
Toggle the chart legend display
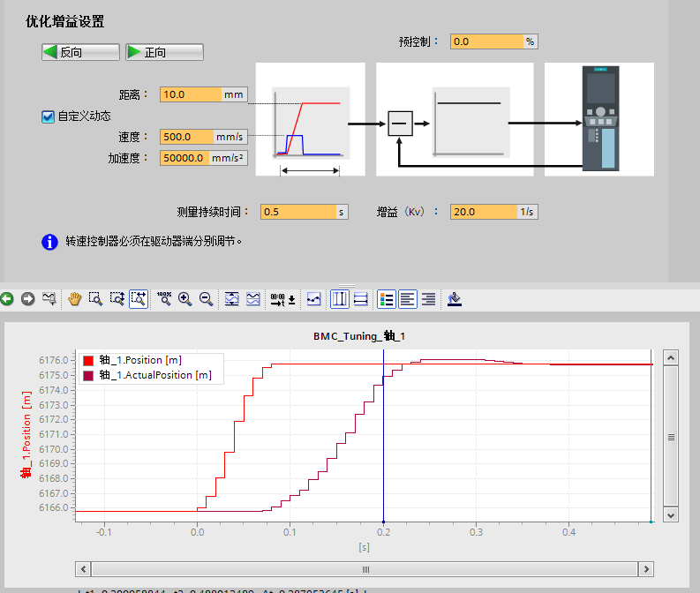tap(387, 298)
